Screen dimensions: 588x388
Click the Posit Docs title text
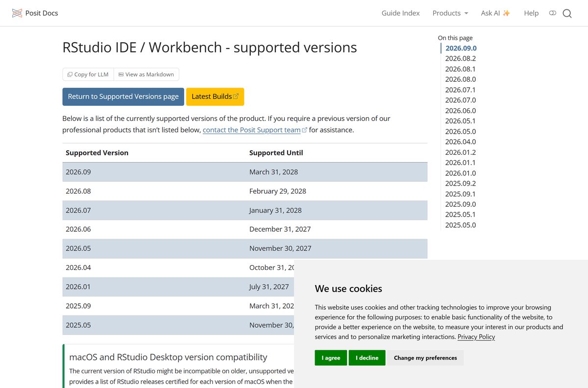tap(42, 13)
